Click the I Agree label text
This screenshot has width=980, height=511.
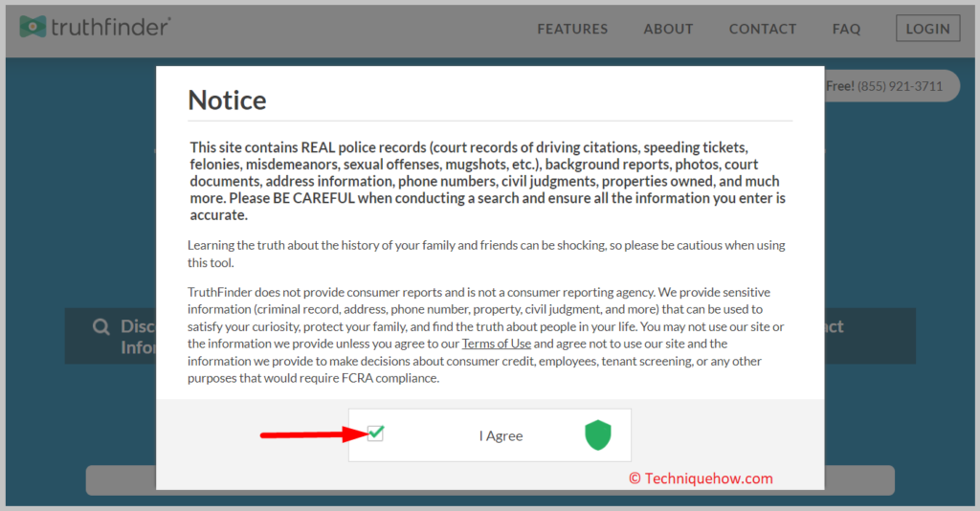[501, 436]
